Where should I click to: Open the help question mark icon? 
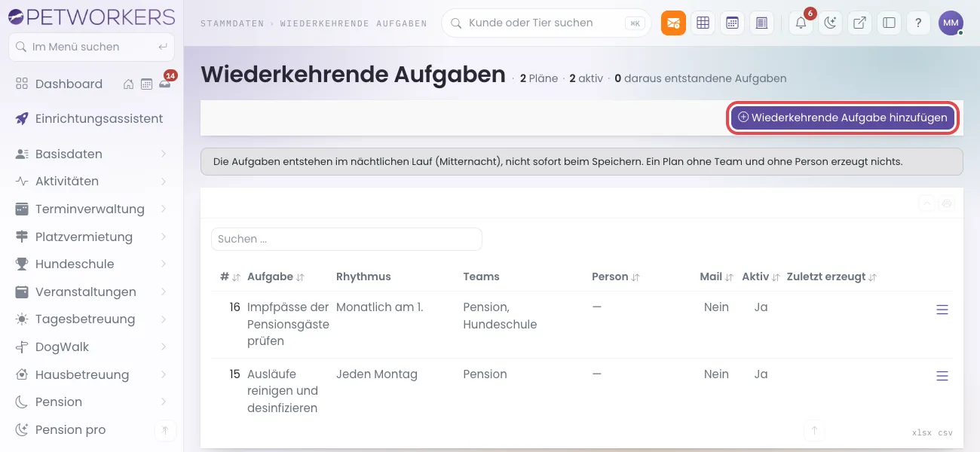pos(918,23)
